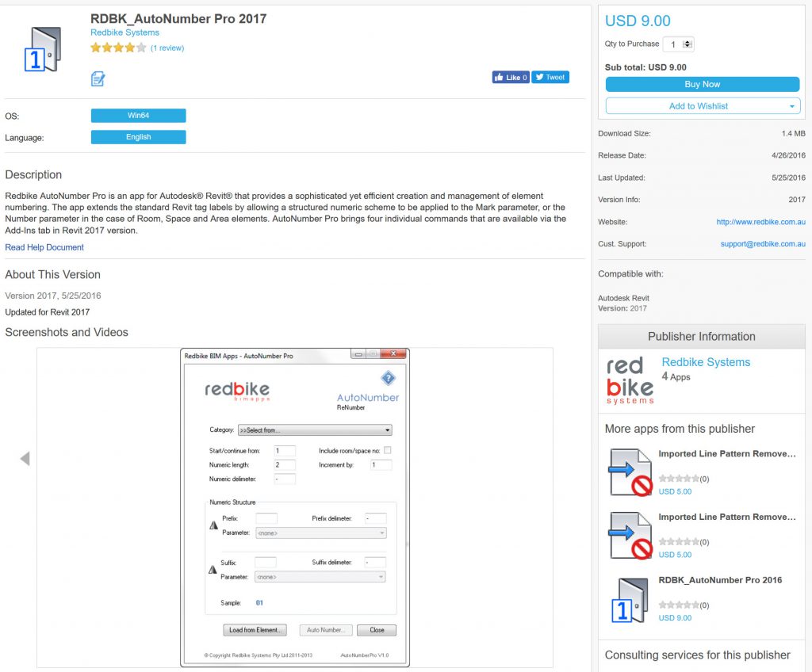812x672 pixels.
Task: Click the RDBK_AutoNumber Pro 2017 app icon
Action: coord(43,50)
